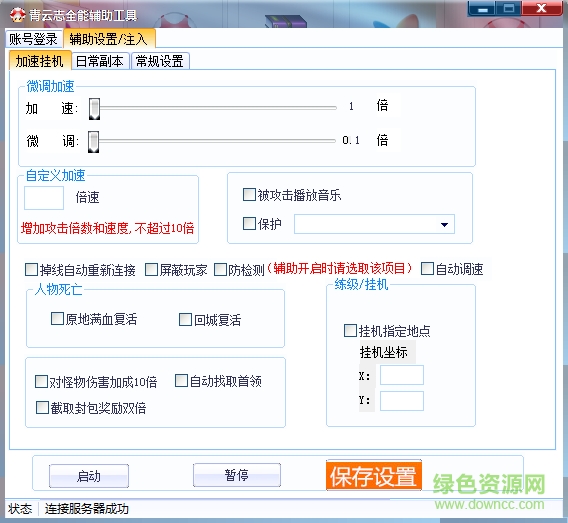Select the 辅助设置/注入 tab
This screenshot has width=568, height=523.
(x=109, y=39)
